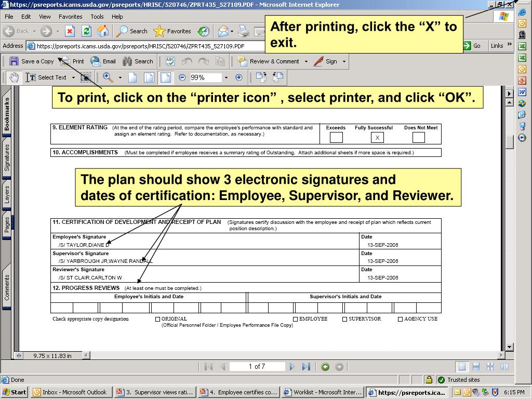Select the Zoom In magnifier tool
Screen dimensions: 532x399
tap(108, 77)
